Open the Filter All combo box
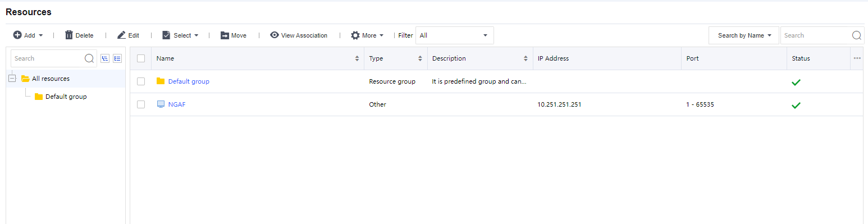This screenshot has width=868, height=224. point(454,35)
